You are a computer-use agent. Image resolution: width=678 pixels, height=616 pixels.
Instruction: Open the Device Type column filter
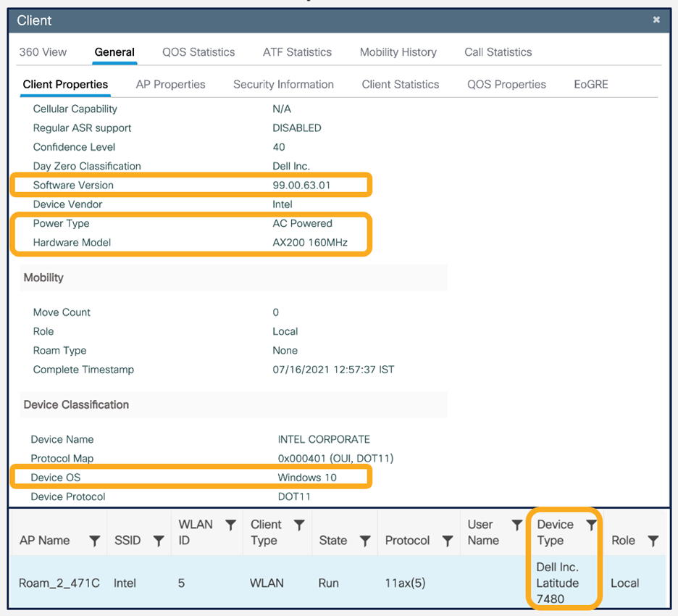pos(591,524)
